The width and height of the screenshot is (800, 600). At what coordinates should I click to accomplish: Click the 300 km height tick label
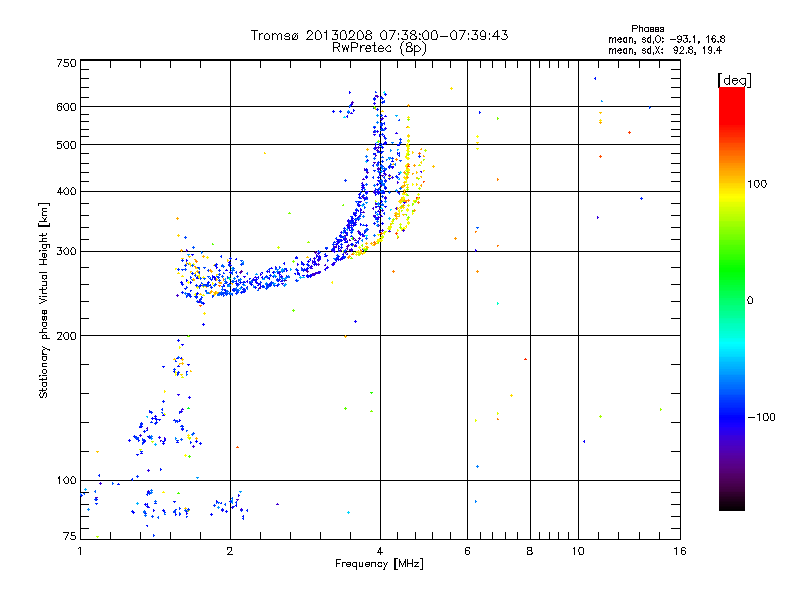point(67,251)
